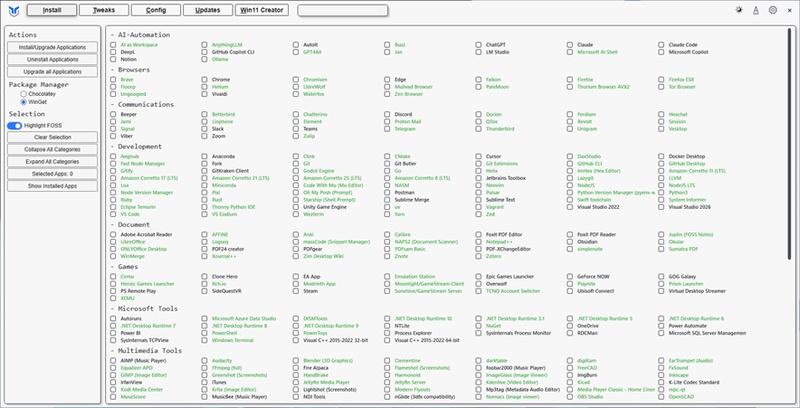This screenshot has height=408, width=800.
Task: Click the Selection heading in the sidebar
Action: 27,114
